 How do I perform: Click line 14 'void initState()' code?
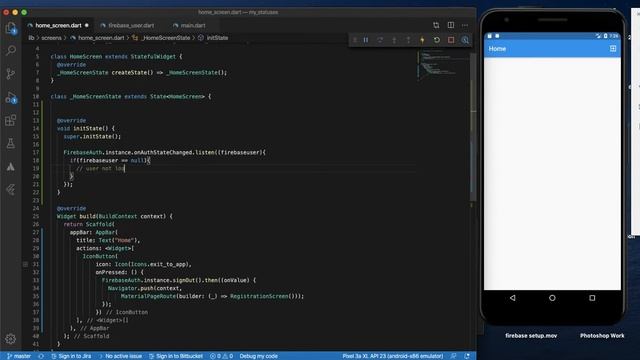pyautogui.click(x=86, y=128)
